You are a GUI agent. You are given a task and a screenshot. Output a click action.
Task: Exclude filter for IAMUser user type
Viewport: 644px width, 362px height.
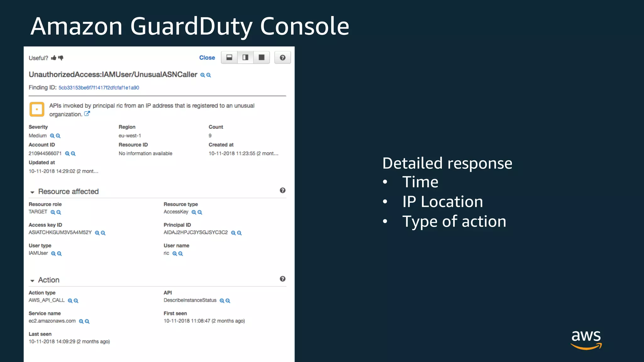(x=59, y=254)
